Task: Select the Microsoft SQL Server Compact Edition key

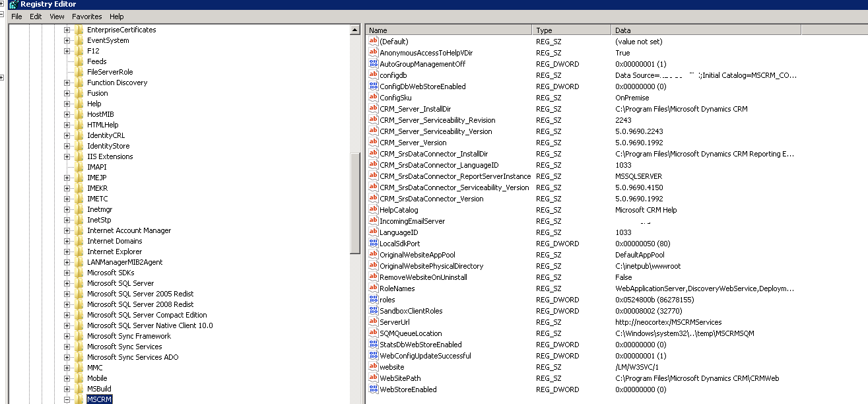Action: coord(147,315)
